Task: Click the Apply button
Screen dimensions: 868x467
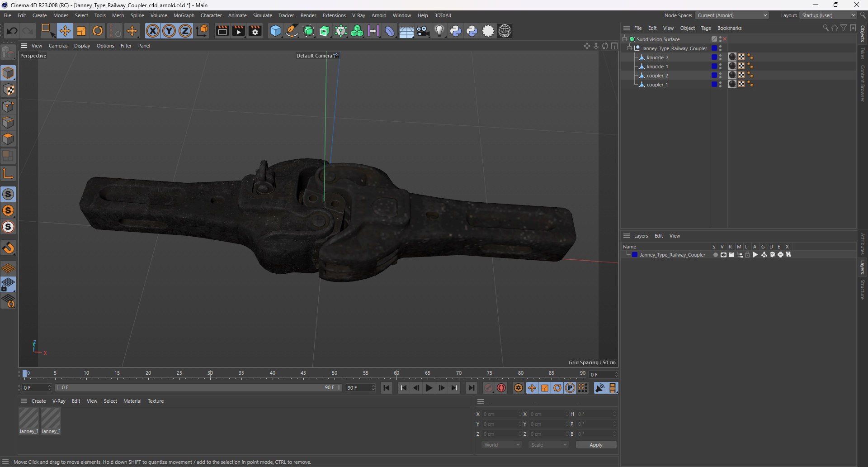Action: [x=596, y=445]
